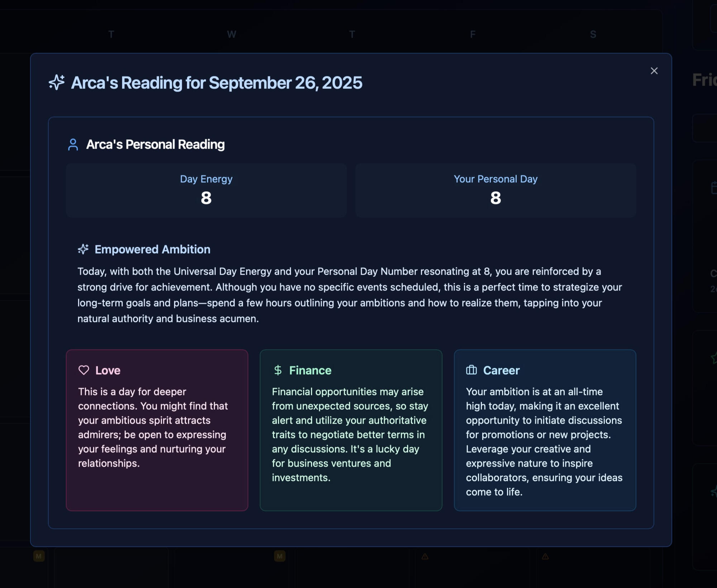
Task: Close the Arca's Reading dialog
Action: (654, 71)
